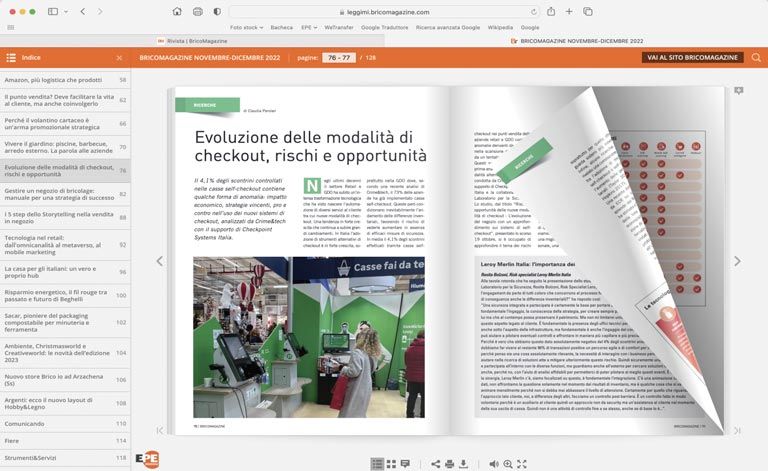Go to the previous page arrow on left
Image resolution: width=768 pixels, height=471 pixels.
tap(159, 261)
